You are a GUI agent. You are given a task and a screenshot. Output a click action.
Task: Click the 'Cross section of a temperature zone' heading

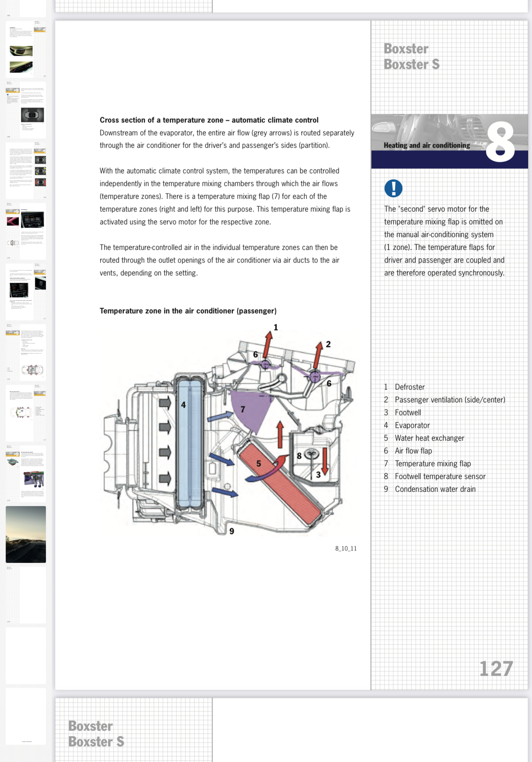(x=209, y=120)
